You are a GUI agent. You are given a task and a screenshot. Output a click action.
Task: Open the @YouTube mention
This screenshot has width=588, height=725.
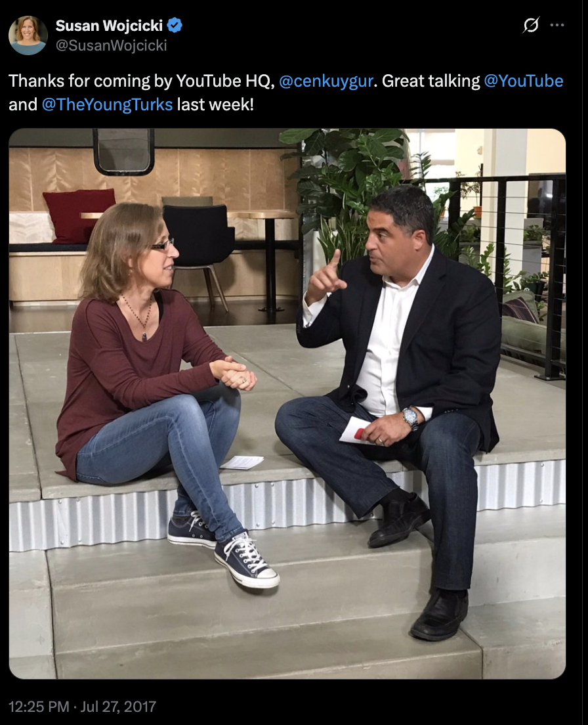(523, 81)
